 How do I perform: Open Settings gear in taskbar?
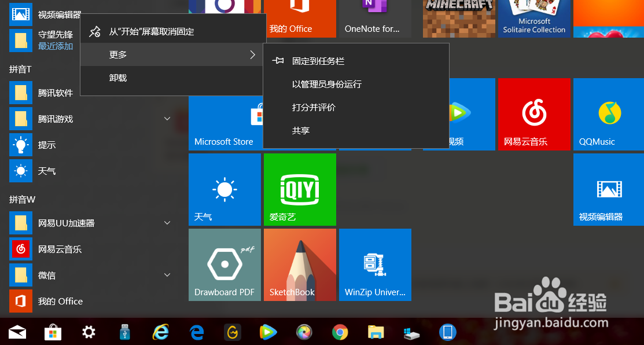[x=89, y=332]
